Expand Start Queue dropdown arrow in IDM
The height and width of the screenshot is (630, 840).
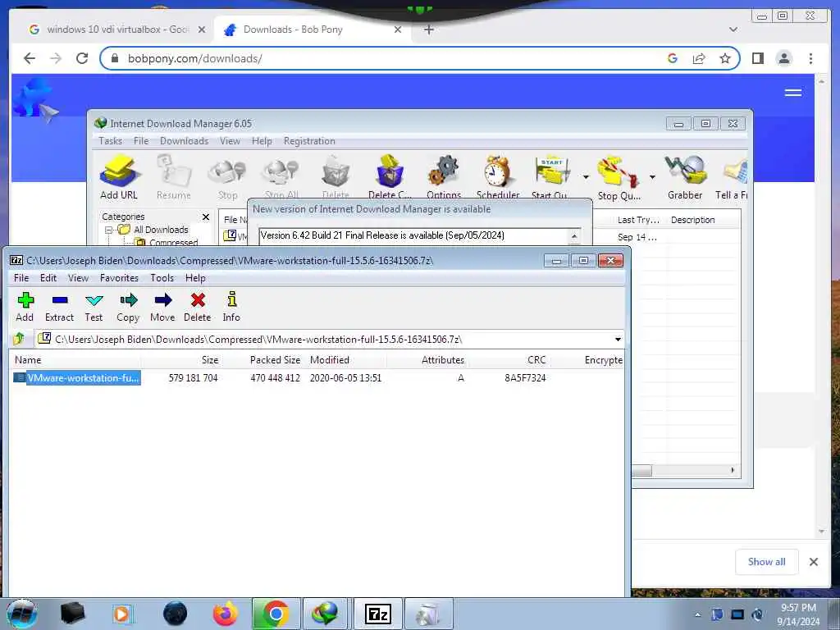click(586, 177)
